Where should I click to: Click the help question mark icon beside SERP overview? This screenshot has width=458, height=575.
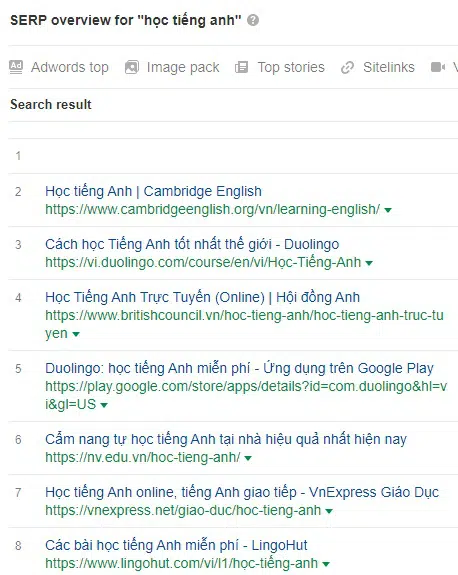click(x=253, y=20)
